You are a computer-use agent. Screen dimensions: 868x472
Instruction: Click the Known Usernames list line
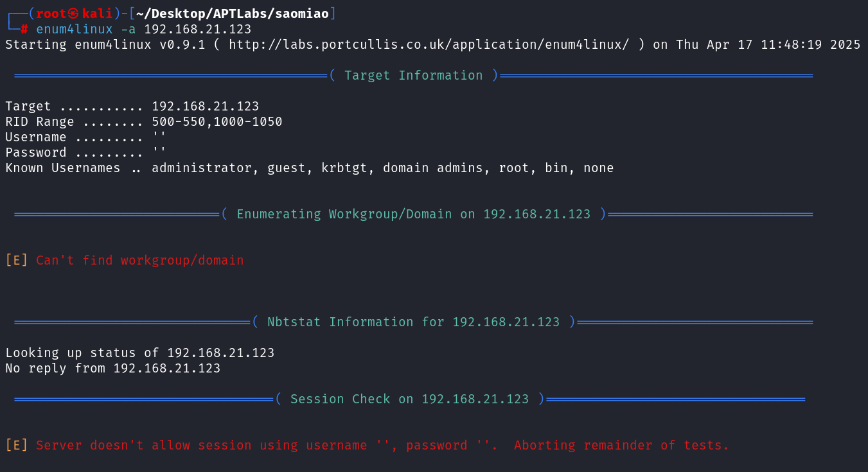pyautogui.click(x=309, y=168)
